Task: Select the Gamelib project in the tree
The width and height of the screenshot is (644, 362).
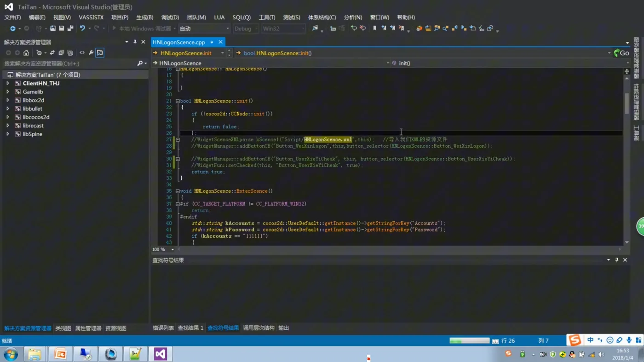Action: pyautogui.click(x=33, y=92)
